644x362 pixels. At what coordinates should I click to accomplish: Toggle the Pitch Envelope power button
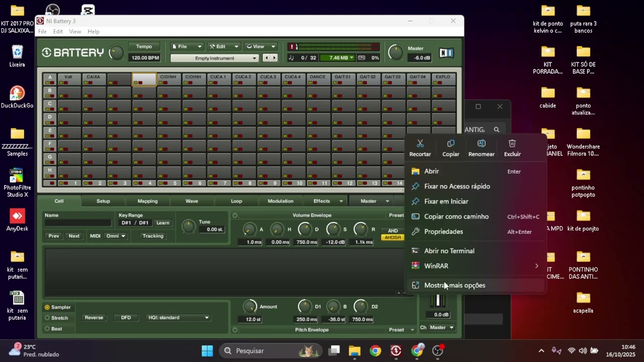click(235, 330)
